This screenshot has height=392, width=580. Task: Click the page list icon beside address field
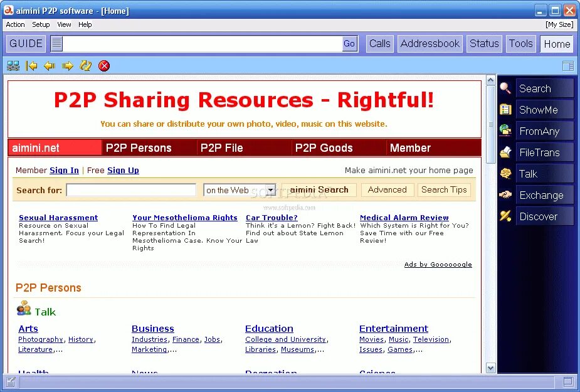tap(56, 44)
